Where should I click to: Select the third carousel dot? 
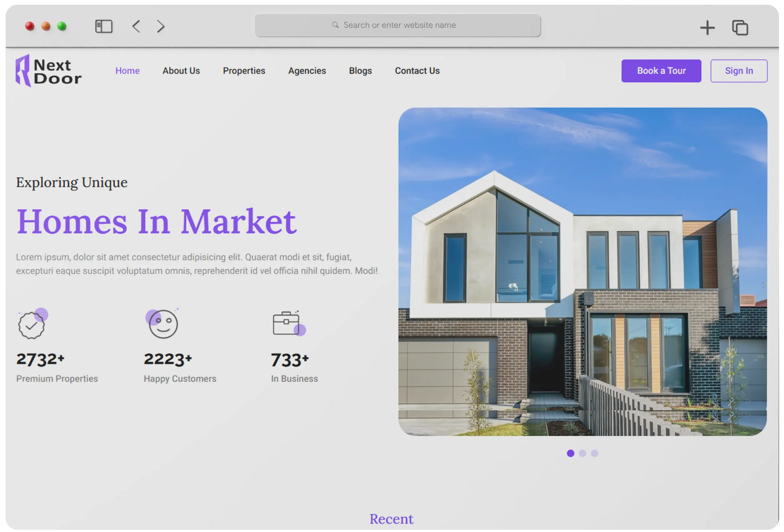pyautogui.click(x=594, y=453)
